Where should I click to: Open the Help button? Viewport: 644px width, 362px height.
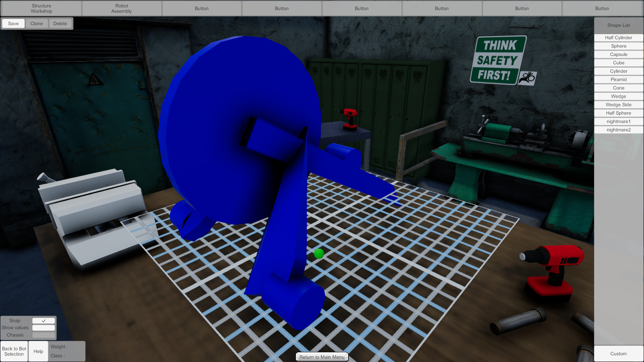coord(38,351)
